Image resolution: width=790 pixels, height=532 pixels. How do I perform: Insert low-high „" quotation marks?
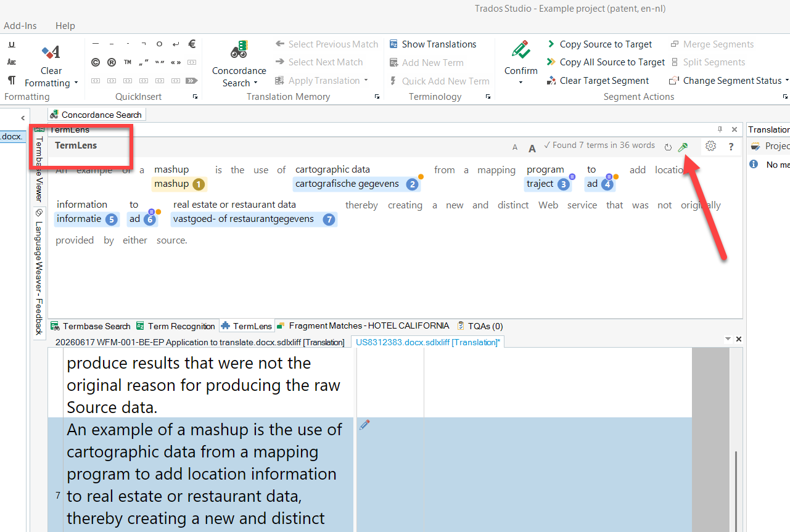coord(144,62)
